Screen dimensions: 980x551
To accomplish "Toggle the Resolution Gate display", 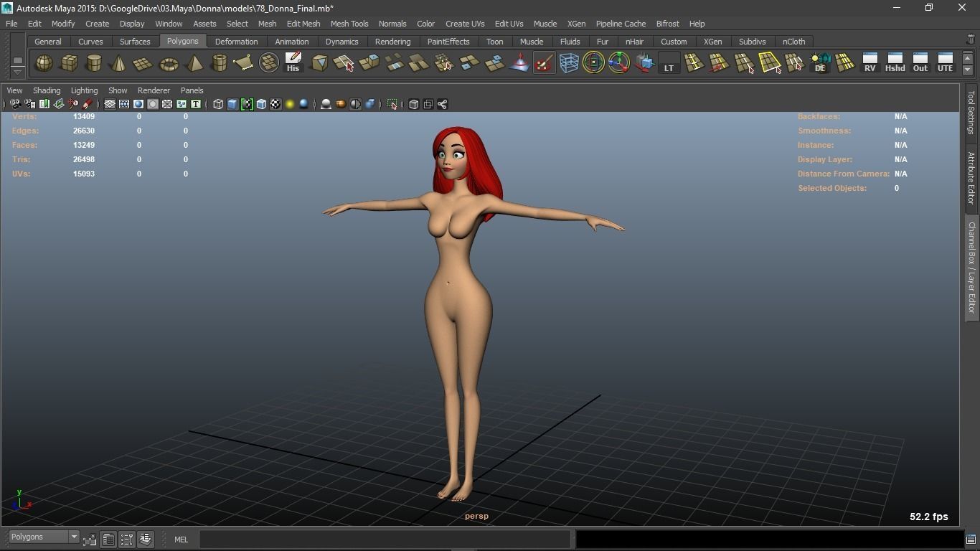I will click(x=138, y=104).
